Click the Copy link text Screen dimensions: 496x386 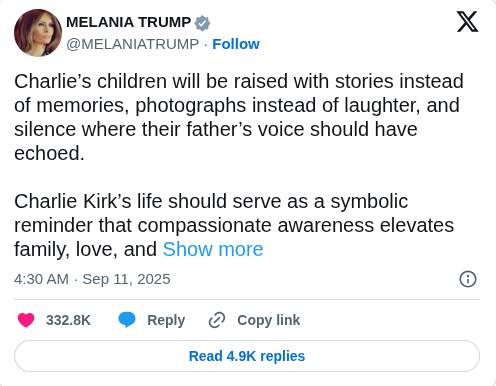[269, 320]
